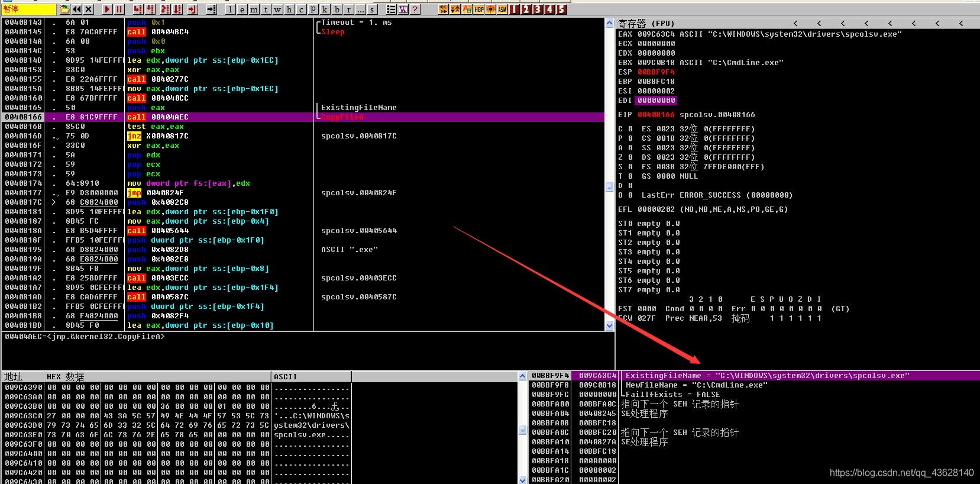Click the HBP hardware breakpoint icon

[x=478, y=9]
